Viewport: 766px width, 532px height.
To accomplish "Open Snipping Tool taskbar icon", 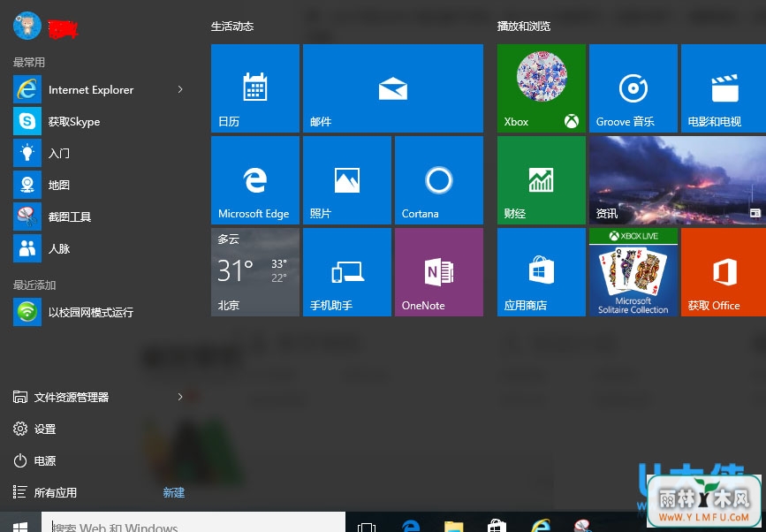I will coord(583,525).
